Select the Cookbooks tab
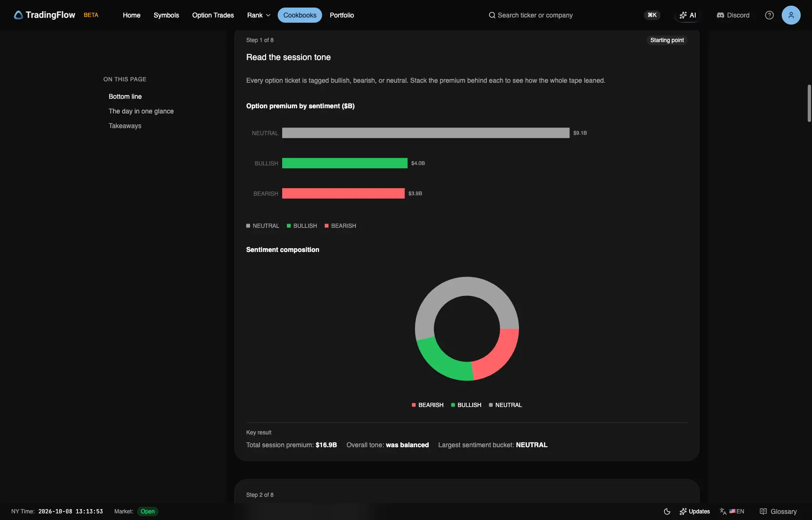Viewport: 812px width, 520px height. [300, 15]
